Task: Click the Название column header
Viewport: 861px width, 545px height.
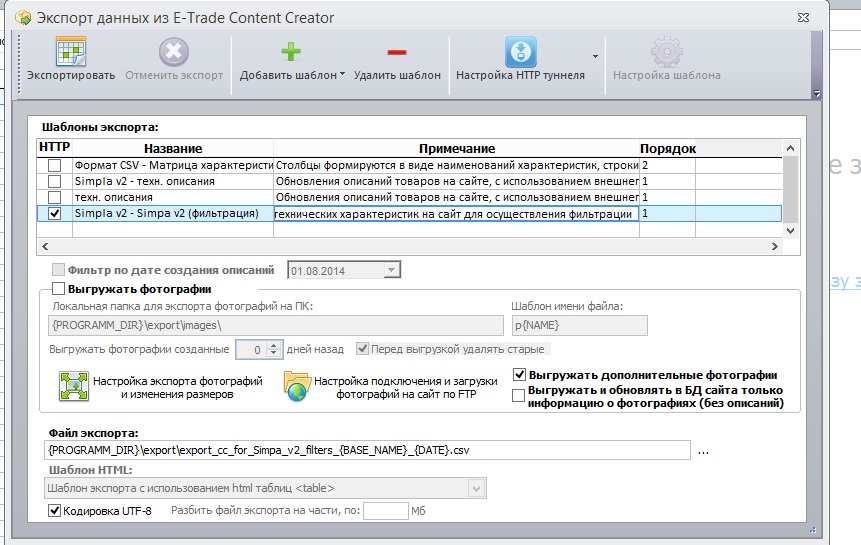Action: (x=173, y=148)
